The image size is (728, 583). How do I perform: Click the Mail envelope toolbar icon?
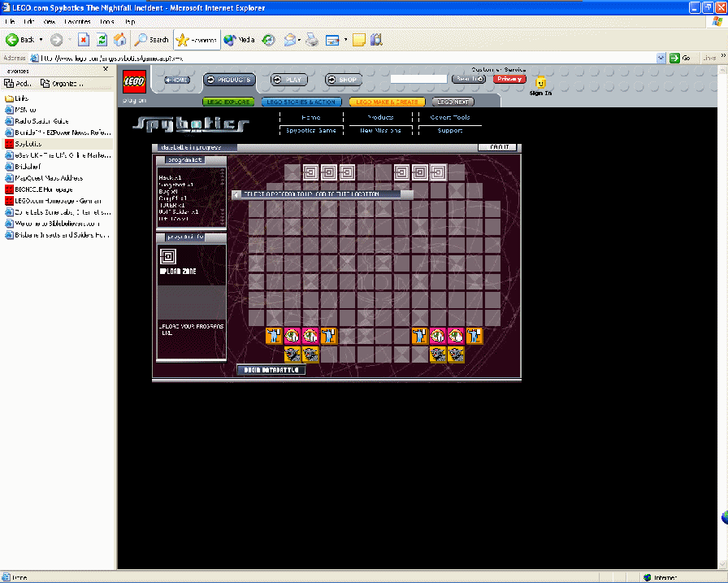(290, 40)
